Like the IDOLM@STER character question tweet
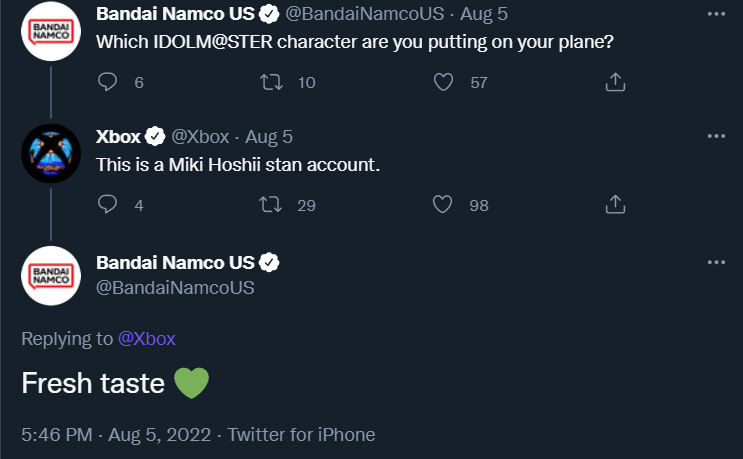 444,82
